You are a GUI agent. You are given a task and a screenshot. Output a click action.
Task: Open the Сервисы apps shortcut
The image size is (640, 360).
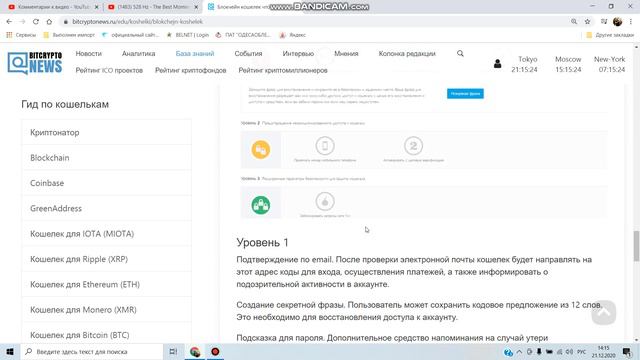point(21,35)
